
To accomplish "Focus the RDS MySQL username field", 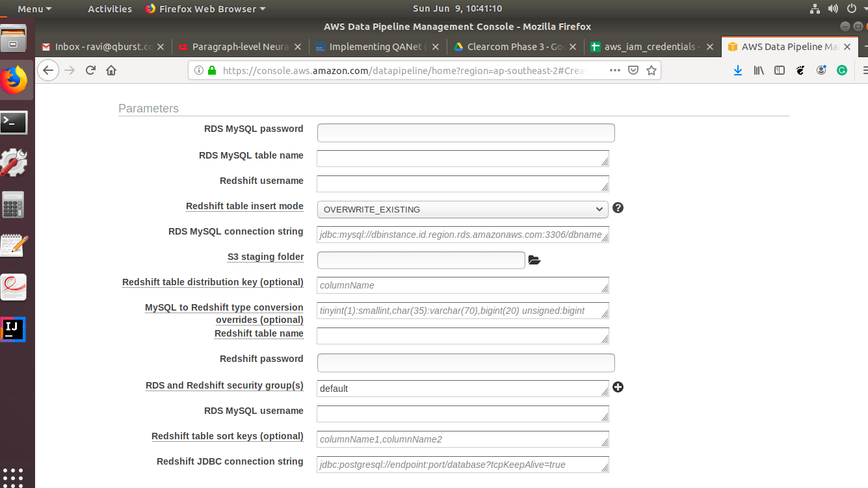I will click(462, 414).
